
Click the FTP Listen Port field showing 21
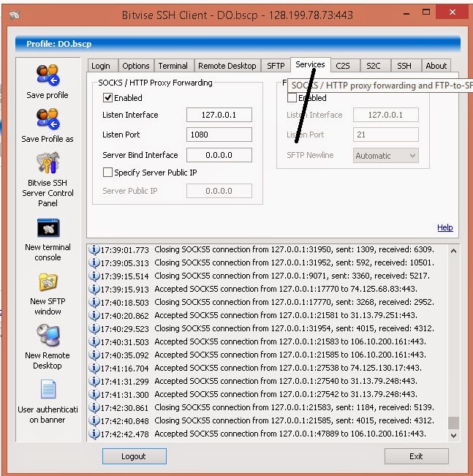(x=385, y=135)
